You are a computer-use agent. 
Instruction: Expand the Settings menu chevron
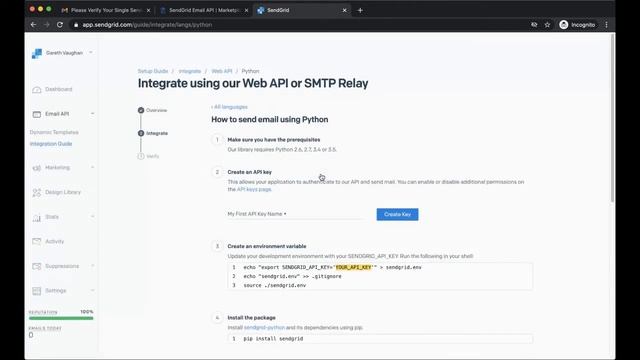(92, 291)
